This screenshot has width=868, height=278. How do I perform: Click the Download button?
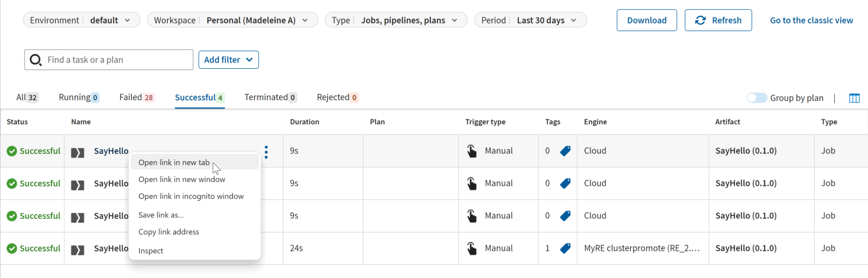646,20
